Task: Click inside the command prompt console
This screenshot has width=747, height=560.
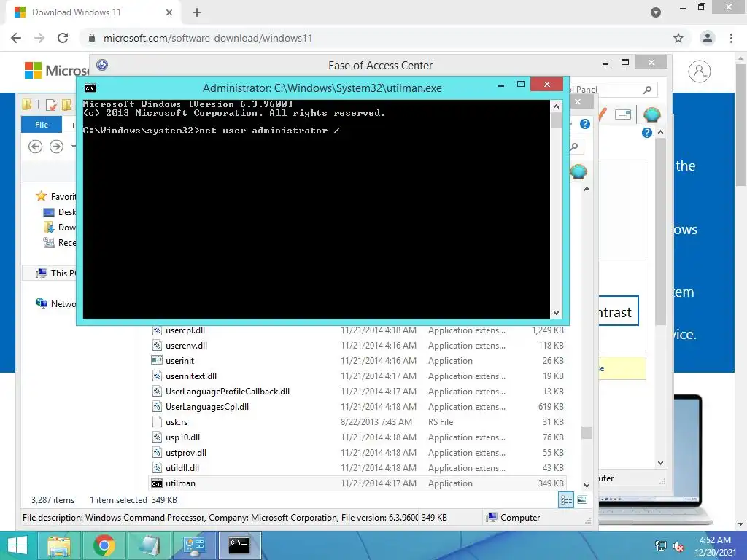Action: (317, 209)
